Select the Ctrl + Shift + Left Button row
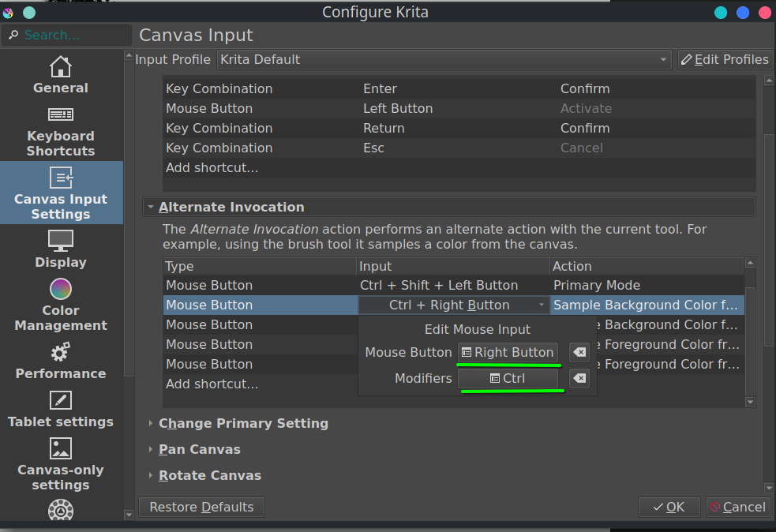776x532 pixels. click(438, 285)
